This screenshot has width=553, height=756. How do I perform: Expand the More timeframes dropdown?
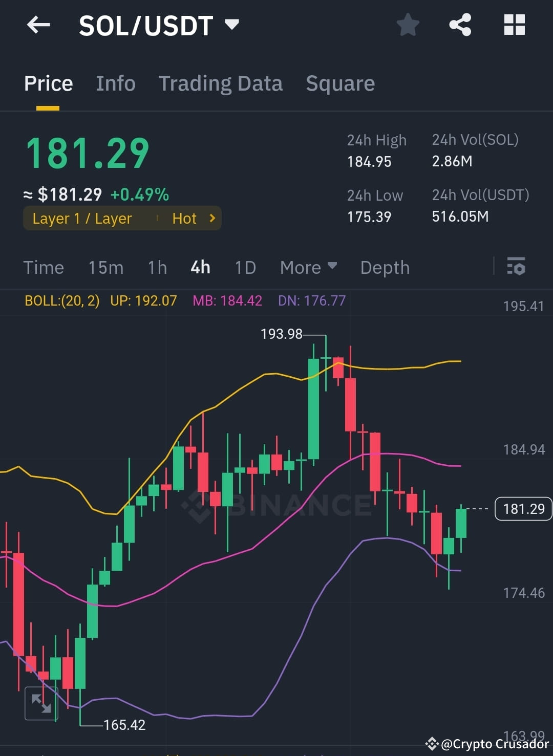[308, 267]
